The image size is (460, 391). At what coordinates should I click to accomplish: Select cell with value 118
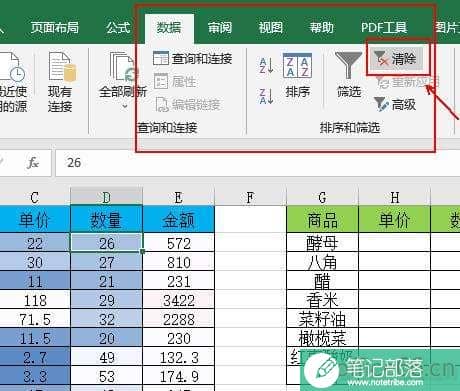tap(35, 300)
